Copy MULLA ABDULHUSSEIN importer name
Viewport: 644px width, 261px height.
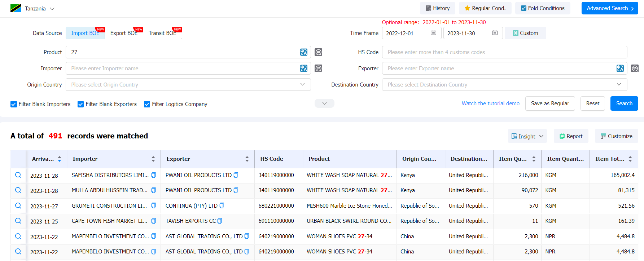154,190
